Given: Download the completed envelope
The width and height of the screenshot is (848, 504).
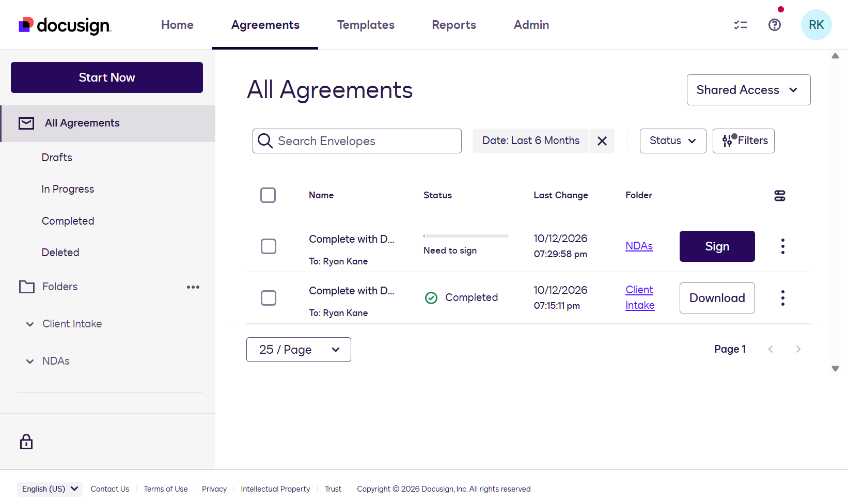Looking at the screenshot, I should coord(717,298).
